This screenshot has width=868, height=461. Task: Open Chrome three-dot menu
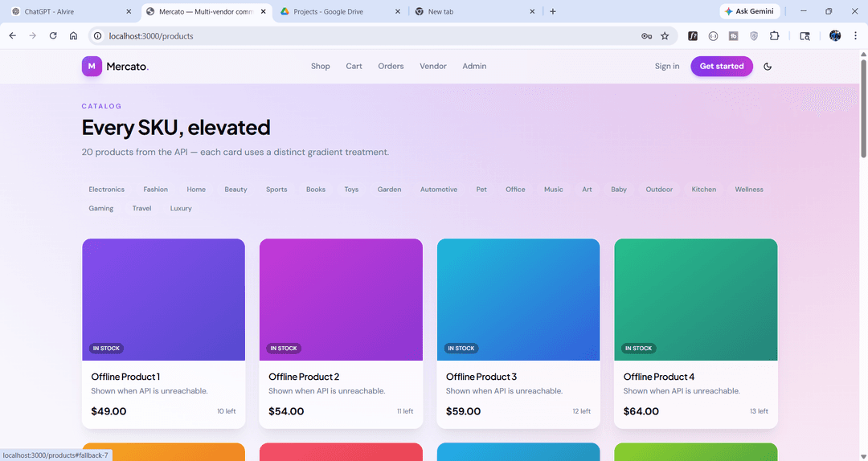click(x=855, y=36)
